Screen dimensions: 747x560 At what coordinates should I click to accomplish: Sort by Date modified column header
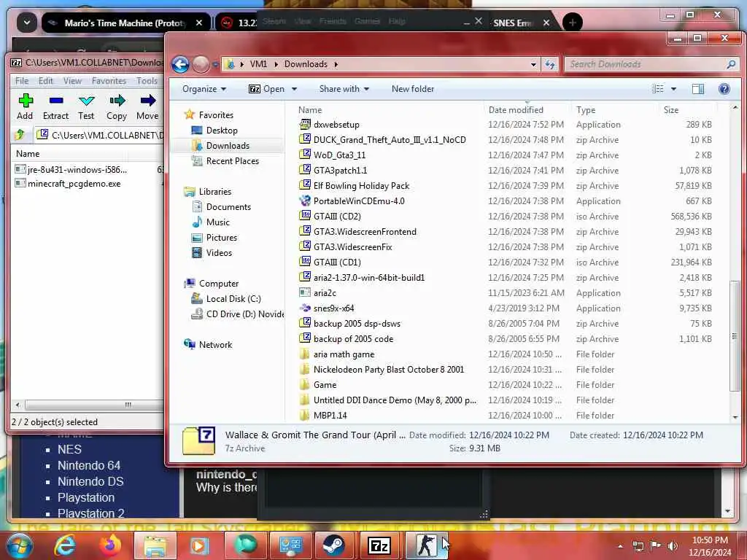tap(516, 110)
